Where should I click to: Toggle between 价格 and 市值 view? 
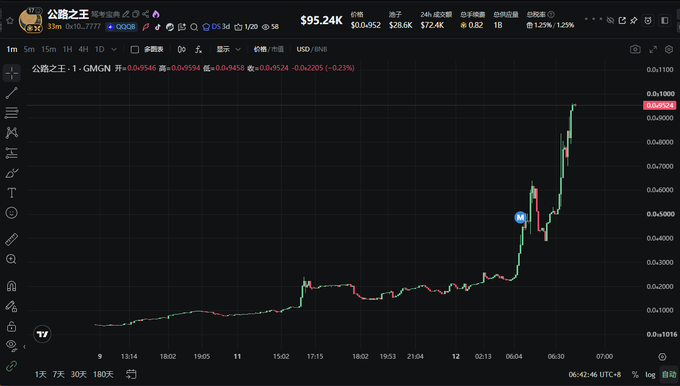(269, 49)
